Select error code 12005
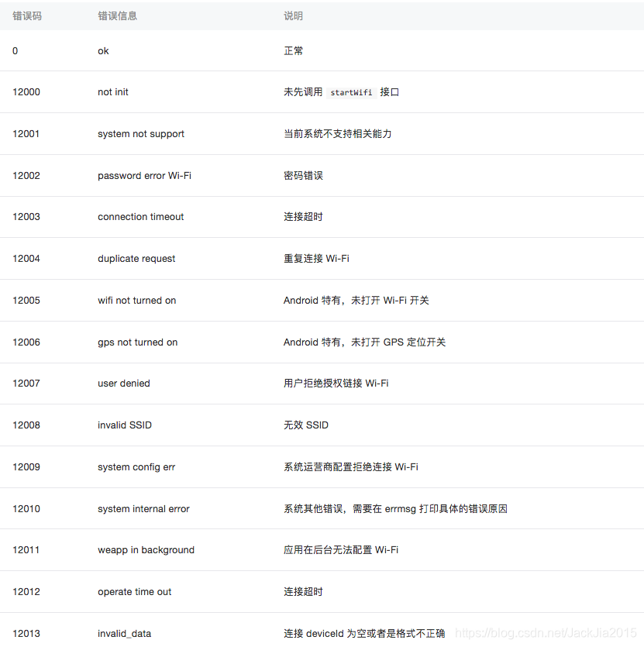The height and width of the screenshot is (647, 644). (x=26, y=301)
